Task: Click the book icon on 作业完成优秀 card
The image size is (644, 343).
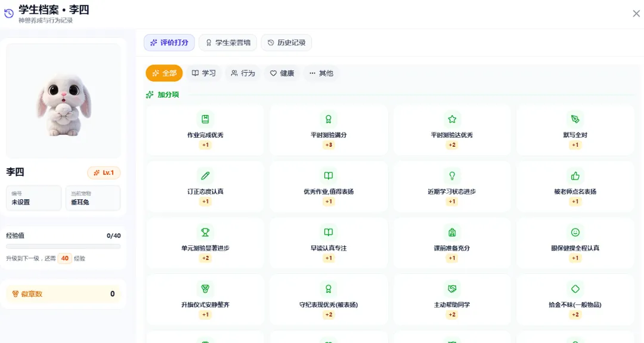Action: 205,119
